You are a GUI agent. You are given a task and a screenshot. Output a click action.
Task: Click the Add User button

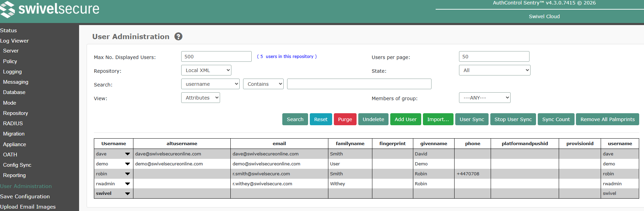(406, 119)
